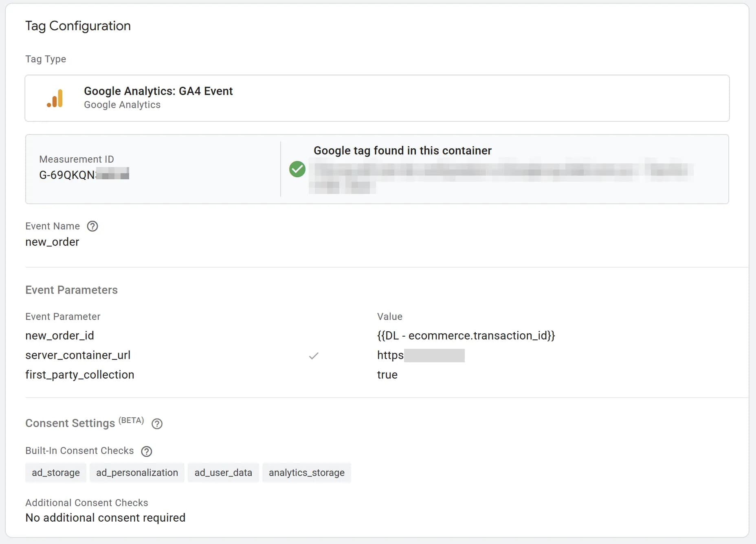Click No additional consent required text
The height and width of the screenshot is (544, 756).
105,518
